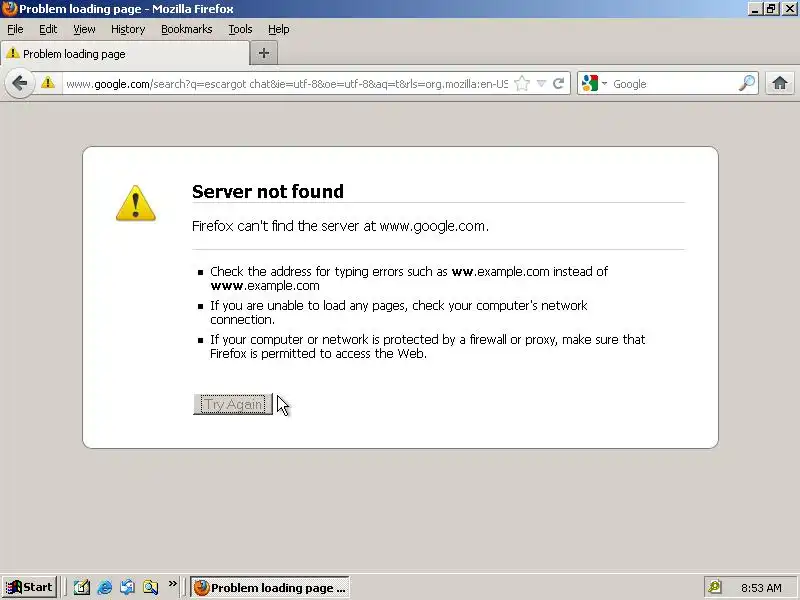The width and height of the screenshot is (800, 600).
Task: Open the search engine selector dropdown
Action: pos(595,83)
